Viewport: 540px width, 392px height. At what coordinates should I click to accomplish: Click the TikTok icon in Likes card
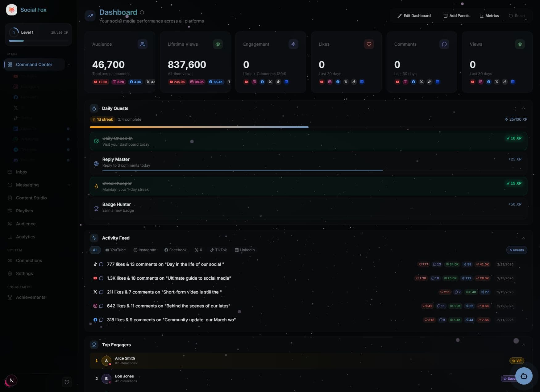coord(354,82)
